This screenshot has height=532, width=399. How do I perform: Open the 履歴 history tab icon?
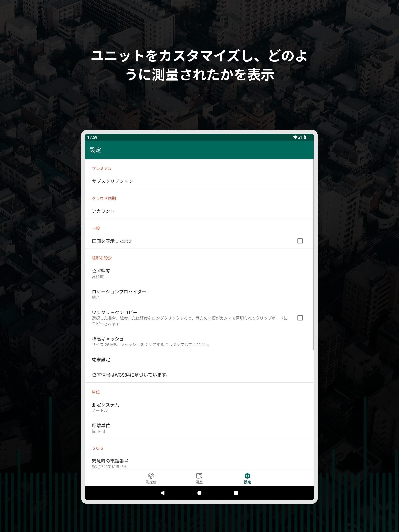pyautogui.click(x=199, y=476)
